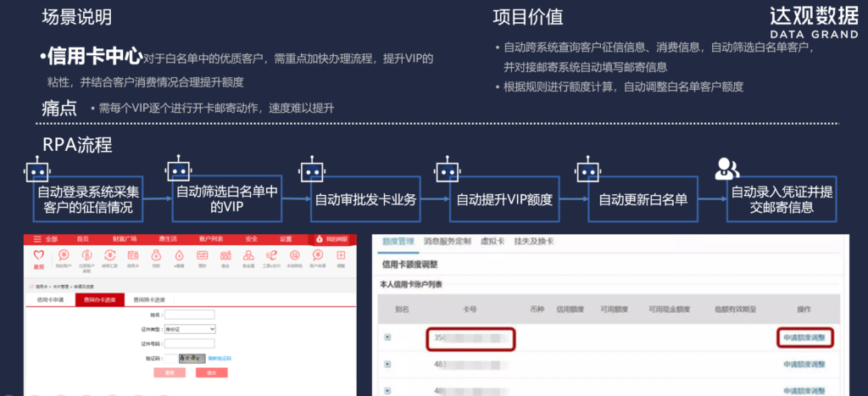The width and height of the screenshot is (868, 396).
Task: Click 申请额度调整 link in first row
Action: pos(803,337)
